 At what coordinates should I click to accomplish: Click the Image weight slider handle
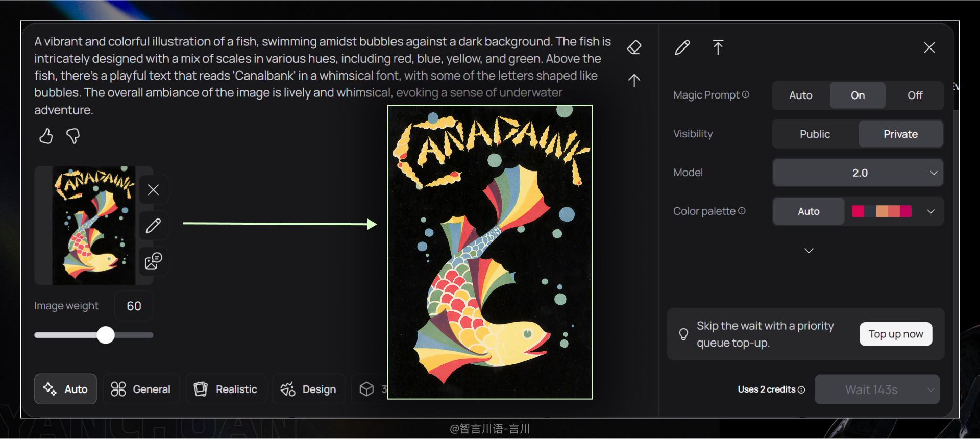click(106, 335)
